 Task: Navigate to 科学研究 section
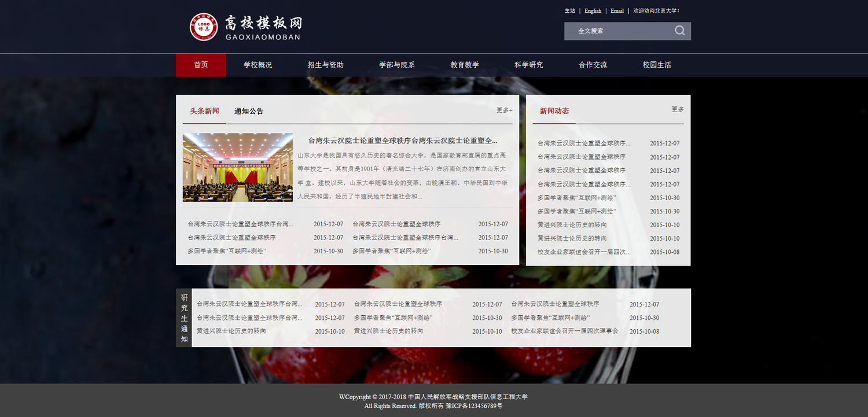tap(528, 65)
